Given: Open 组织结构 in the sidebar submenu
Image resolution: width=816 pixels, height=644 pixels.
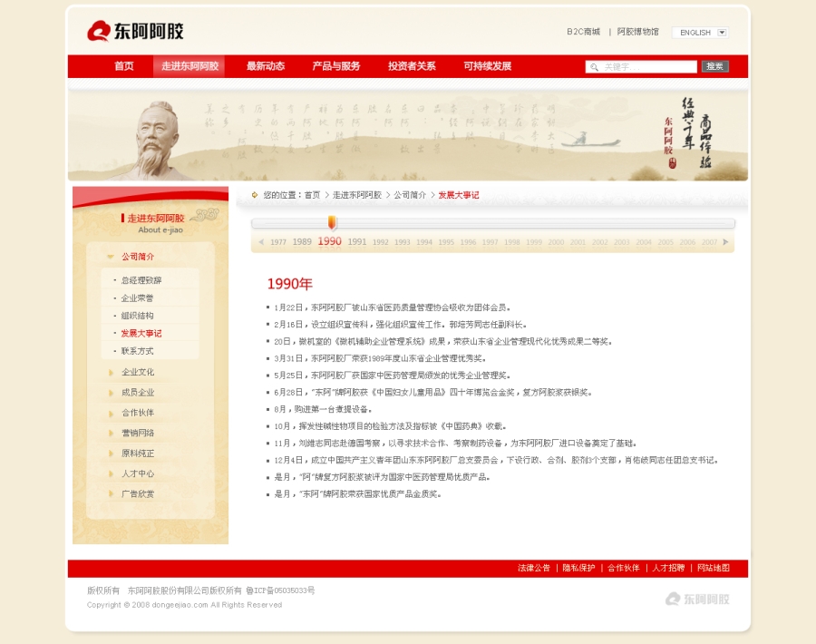Looking at the screenshot, I should (137, 316).
